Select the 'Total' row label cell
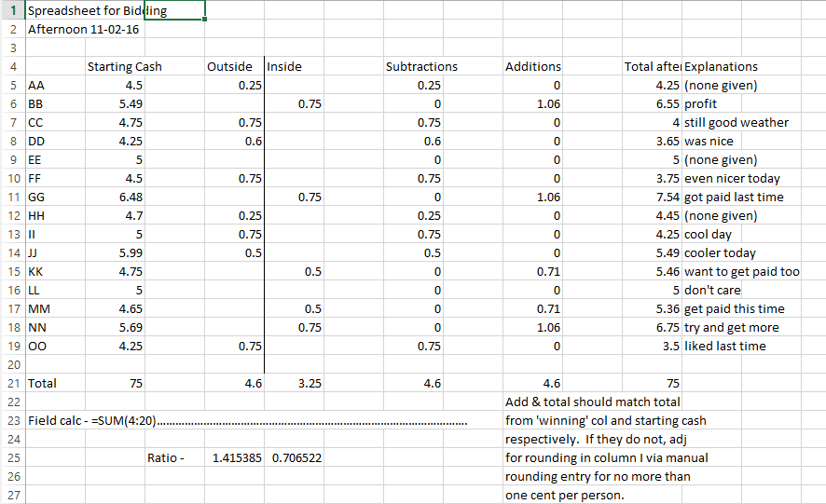The width and height of the screenshot is (826, 504). [43, 383]
